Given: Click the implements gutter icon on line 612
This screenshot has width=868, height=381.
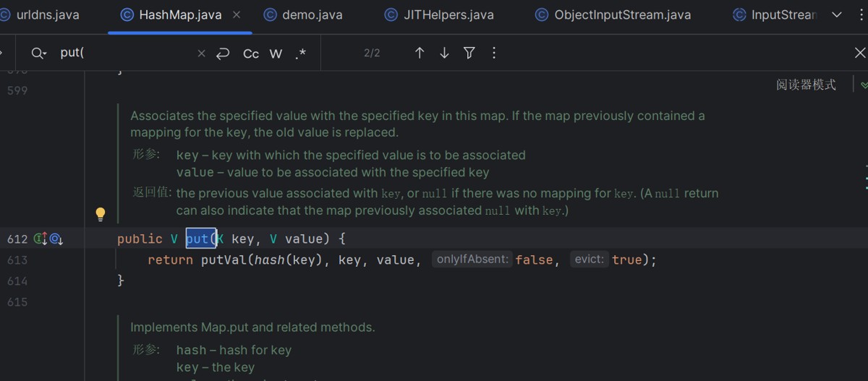Looking at the screenshot, I should click(x=41, y=239).
